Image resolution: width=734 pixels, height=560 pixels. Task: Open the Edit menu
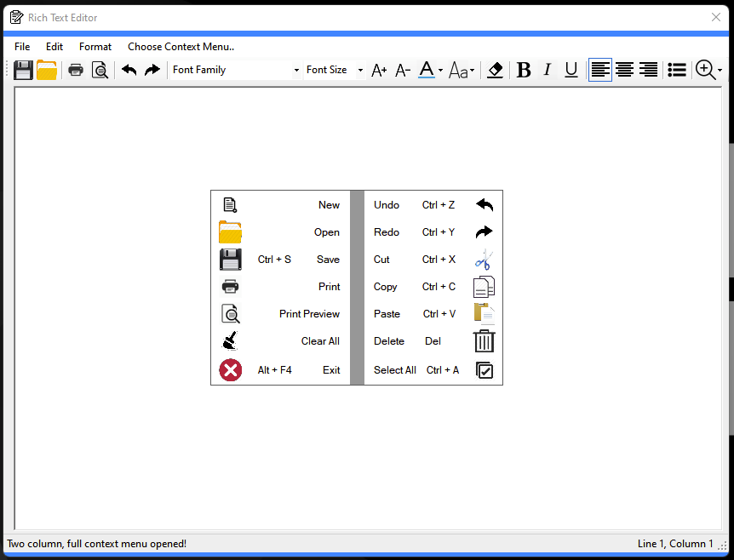pos(54,47)
